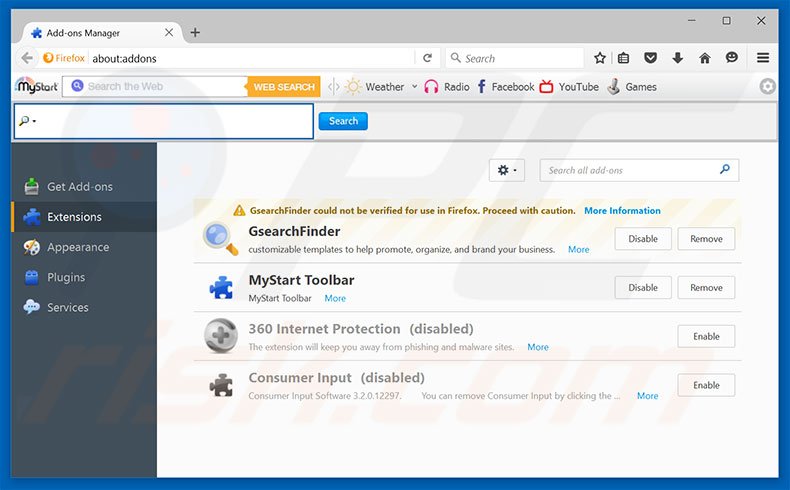Click the blue Search button

[x=343, y=121]
